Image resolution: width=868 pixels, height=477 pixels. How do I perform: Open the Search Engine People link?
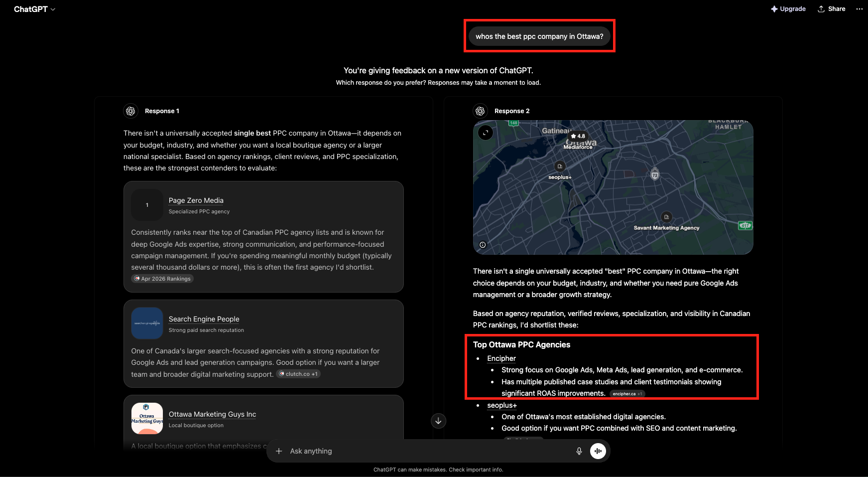(x=204, y=319)
